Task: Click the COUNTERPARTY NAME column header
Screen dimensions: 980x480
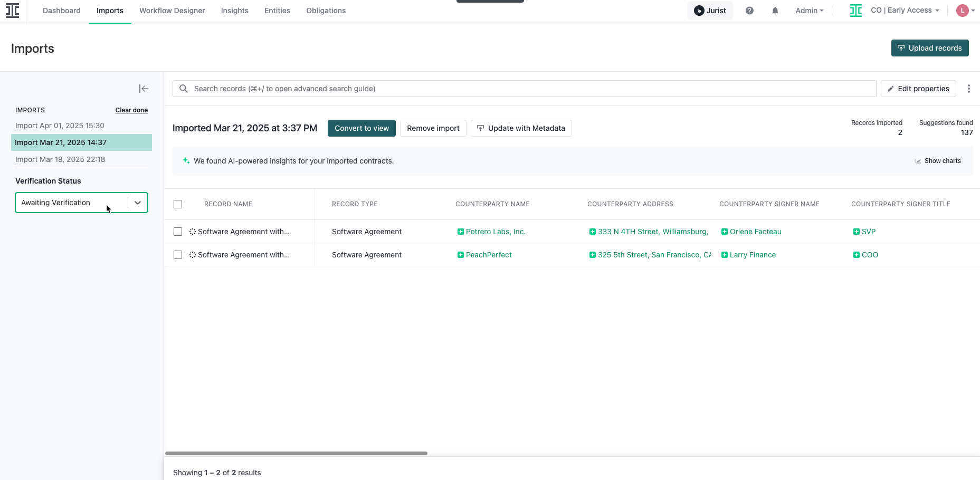Action: [492, 204]
